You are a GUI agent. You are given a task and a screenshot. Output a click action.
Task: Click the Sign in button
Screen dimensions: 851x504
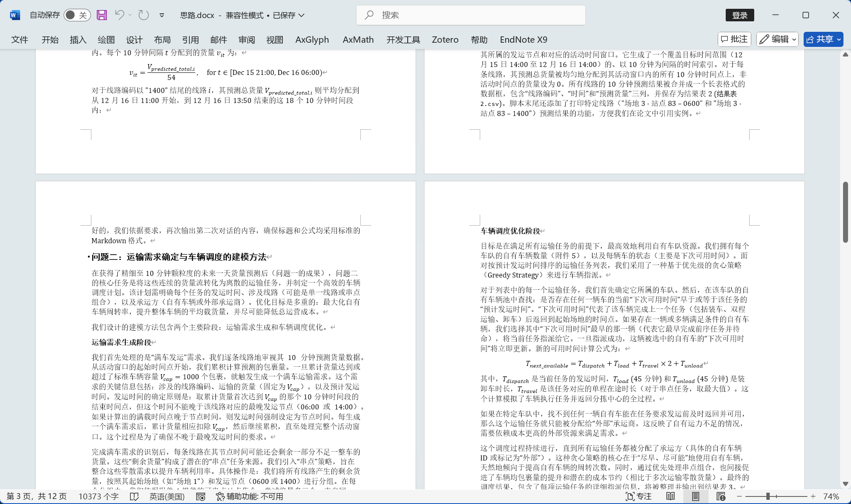coord(740,15)
